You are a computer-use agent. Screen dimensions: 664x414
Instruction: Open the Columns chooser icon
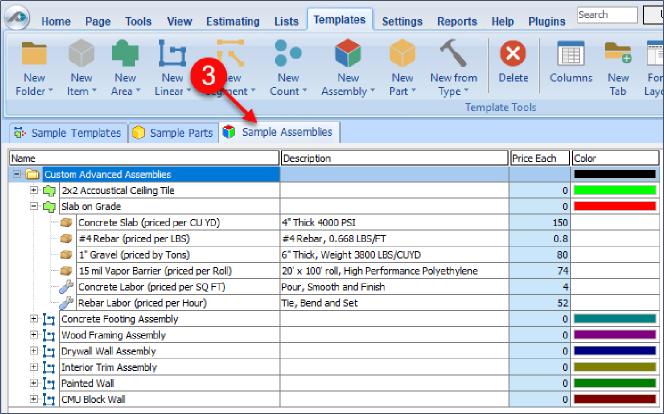[x=571, y=53]
